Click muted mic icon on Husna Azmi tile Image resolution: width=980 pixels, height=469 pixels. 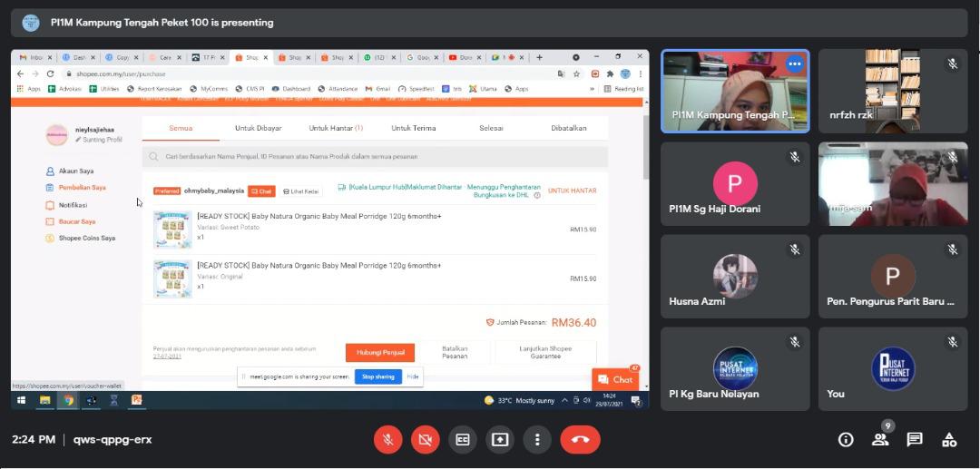[794, 249]
